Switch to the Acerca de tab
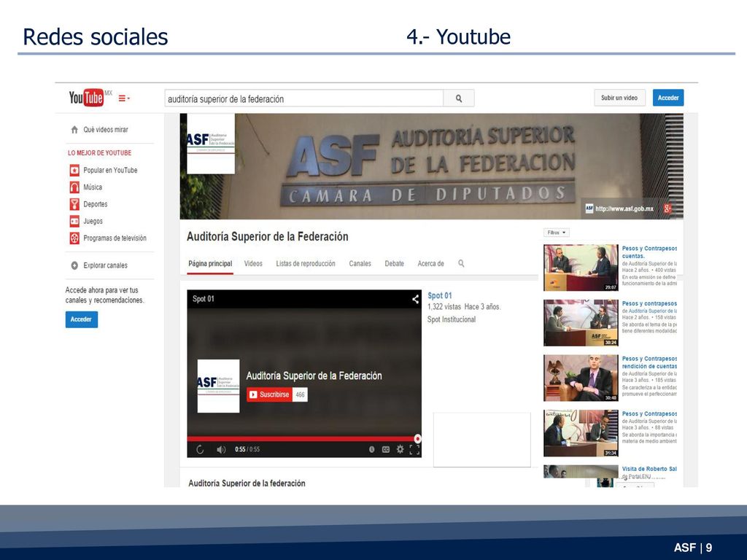The width and height of the screenshot is (747, 560). pos(430,263)
